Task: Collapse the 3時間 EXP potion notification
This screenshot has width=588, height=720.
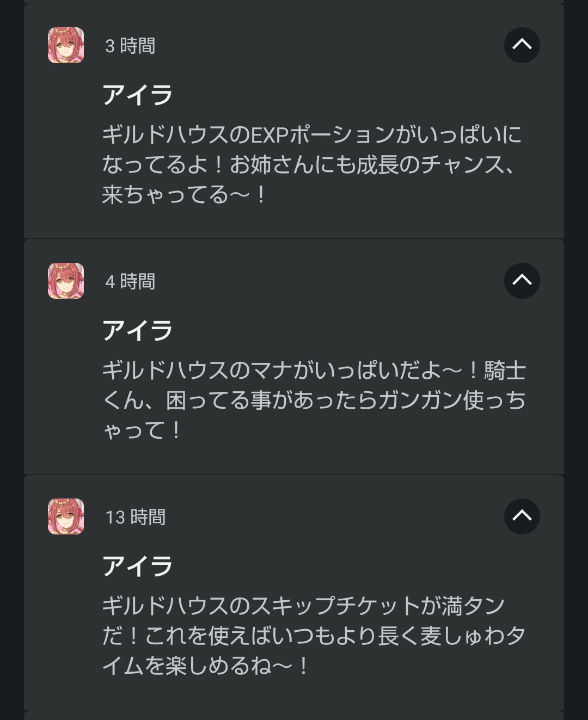Action: [x=522, y=45]
